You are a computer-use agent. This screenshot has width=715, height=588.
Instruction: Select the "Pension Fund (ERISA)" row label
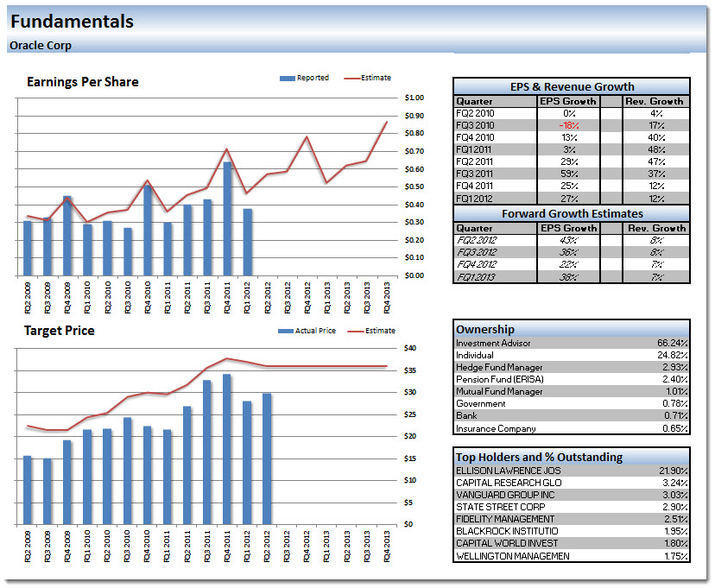(500, 379)
